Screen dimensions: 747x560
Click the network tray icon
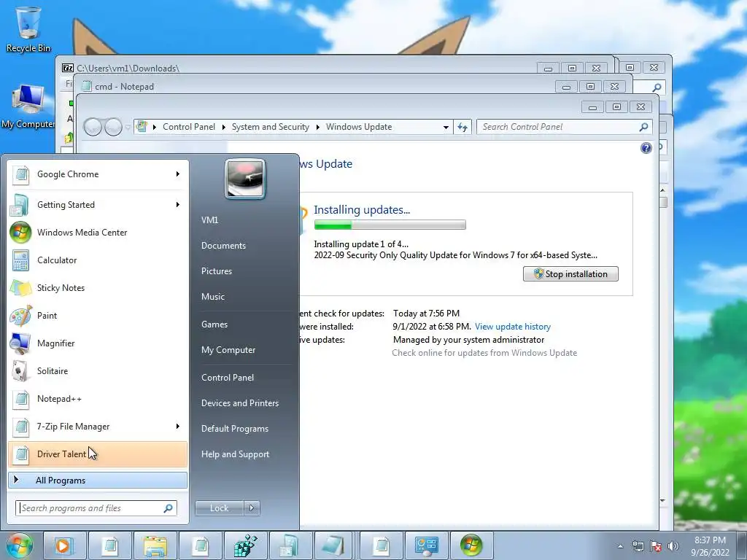[x=638, y=546]
